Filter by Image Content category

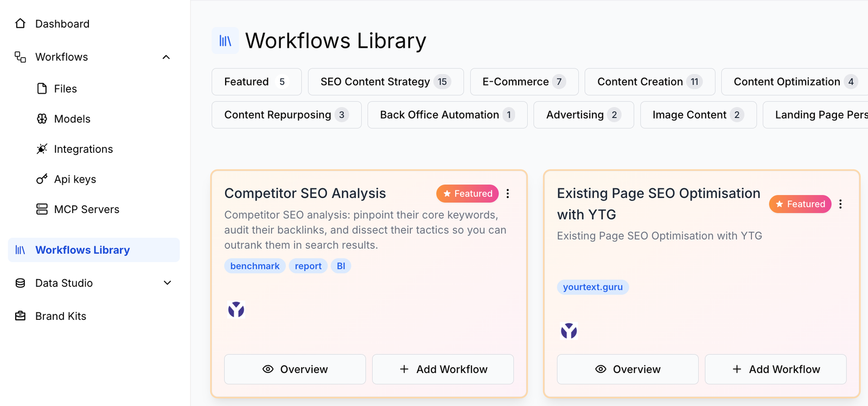tap(698, 115)
